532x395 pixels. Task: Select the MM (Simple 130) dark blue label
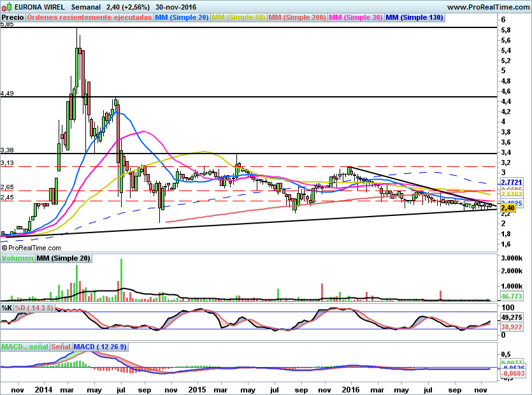(x=414, y=17)
